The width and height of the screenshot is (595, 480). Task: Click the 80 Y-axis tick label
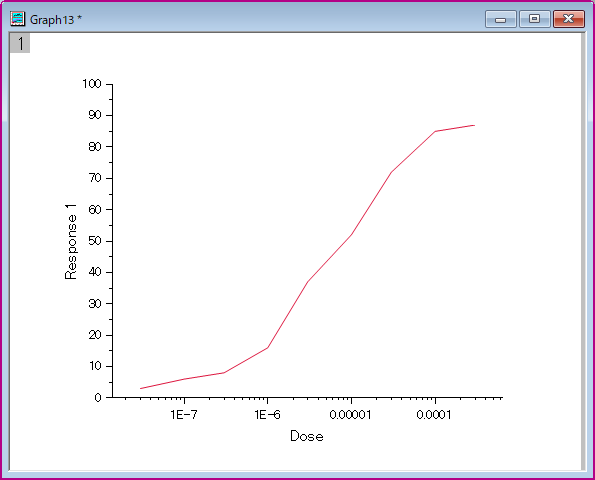coord(95,146)
